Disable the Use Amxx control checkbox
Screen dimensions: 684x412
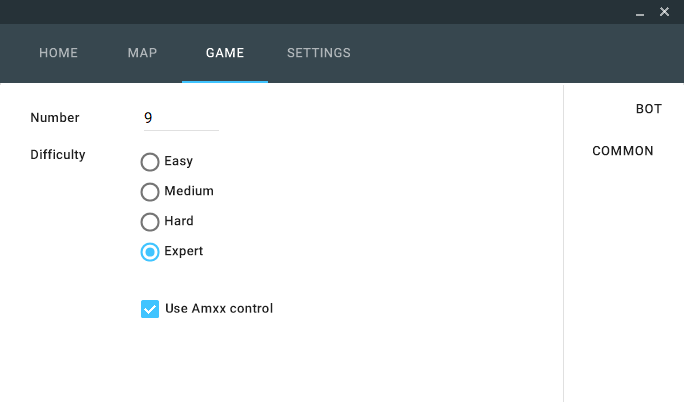coord(150,309)
